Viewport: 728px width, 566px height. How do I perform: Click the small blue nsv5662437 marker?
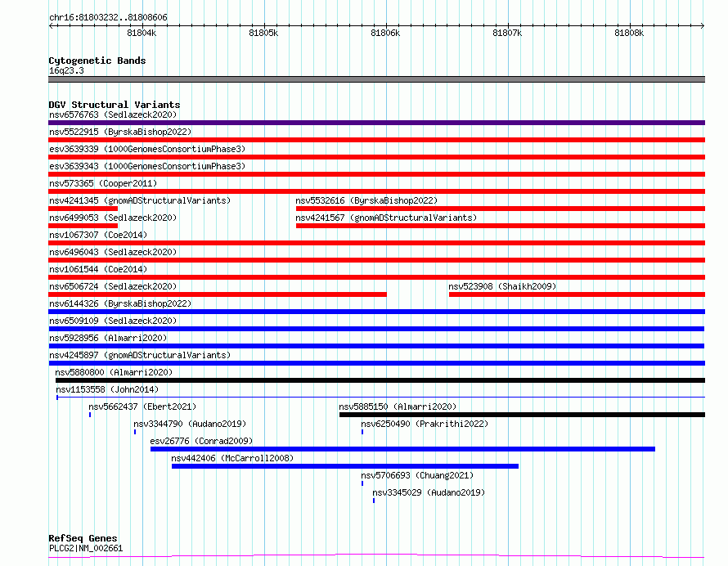click(x=90, y=415)
